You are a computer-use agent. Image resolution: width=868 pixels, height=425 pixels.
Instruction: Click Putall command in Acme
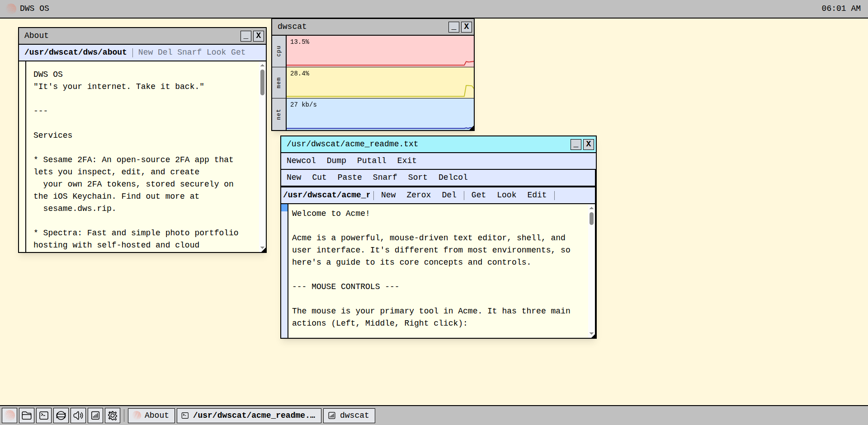click(372, 161)
